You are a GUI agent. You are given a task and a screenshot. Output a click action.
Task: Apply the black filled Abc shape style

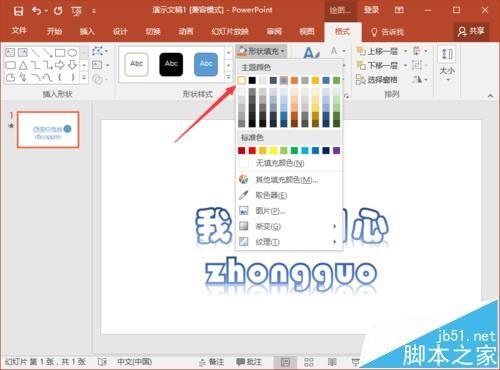coord(171,64)
